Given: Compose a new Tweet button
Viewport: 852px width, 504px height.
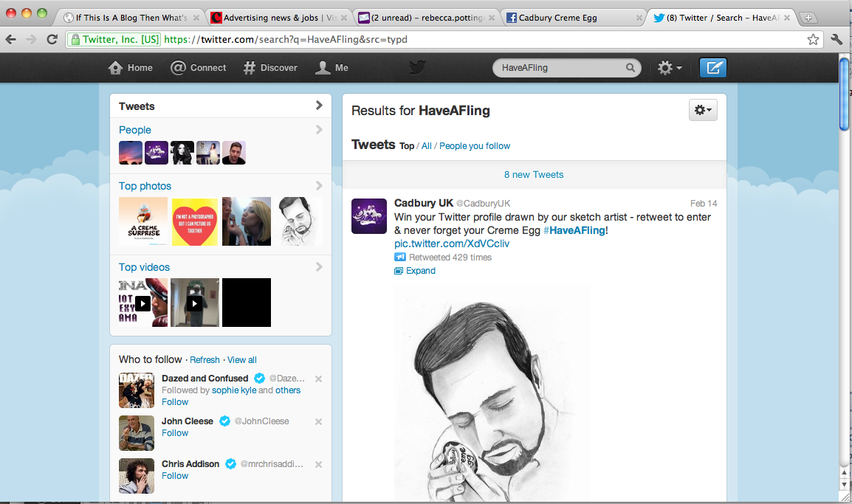Looking at the screenshot, I should (x=713, y=68).
